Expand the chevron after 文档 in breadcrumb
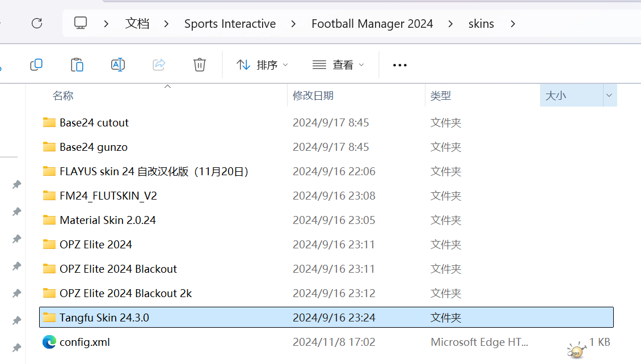 point(166,24)
